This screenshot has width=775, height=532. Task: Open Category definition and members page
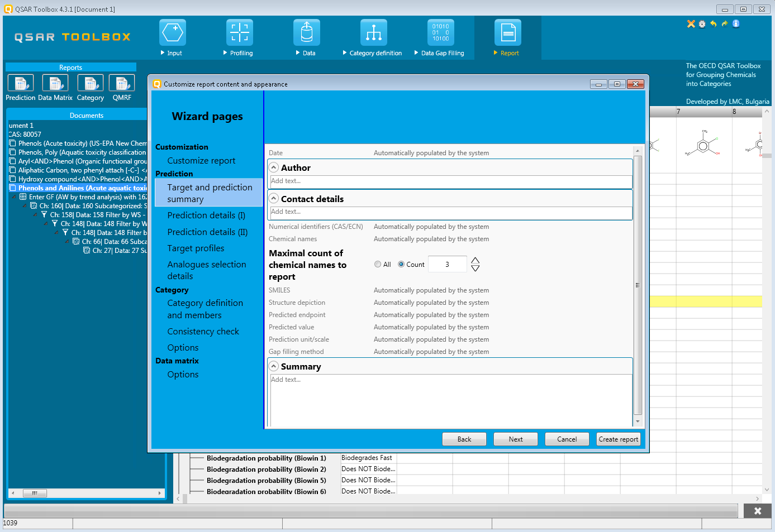205,309
